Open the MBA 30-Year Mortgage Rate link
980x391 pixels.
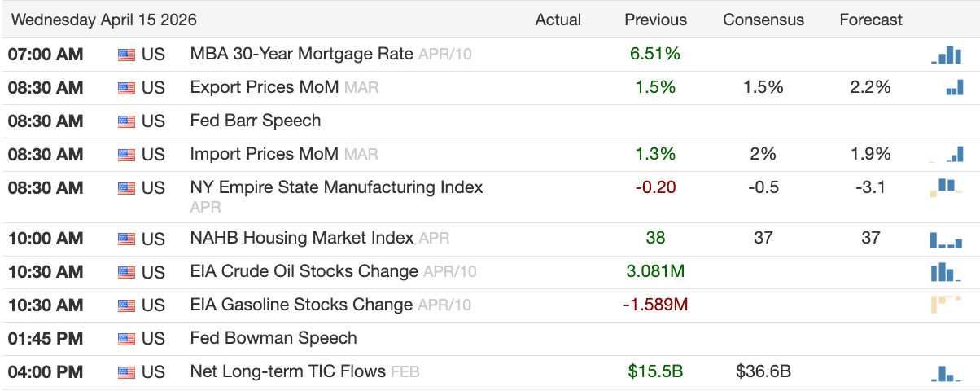[x=301, y=55]
